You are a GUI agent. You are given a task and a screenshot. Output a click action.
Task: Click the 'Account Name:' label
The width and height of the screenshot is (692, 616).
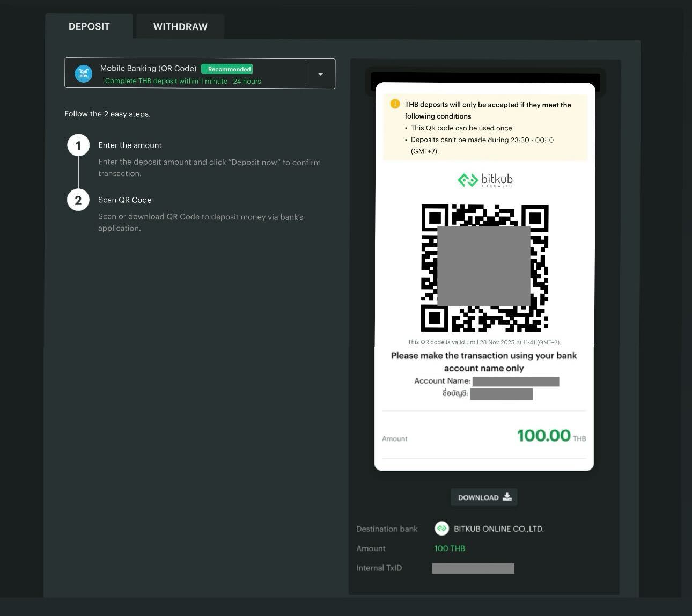442,381
